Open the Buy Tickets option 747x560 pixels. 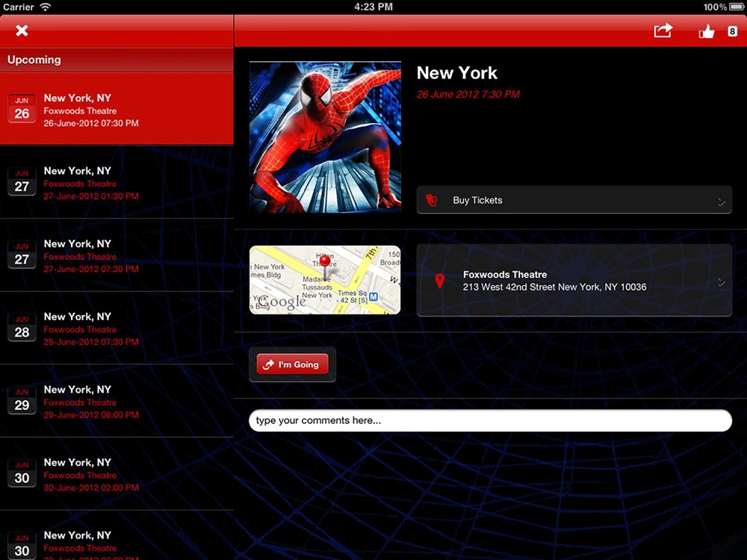(574, 200)
